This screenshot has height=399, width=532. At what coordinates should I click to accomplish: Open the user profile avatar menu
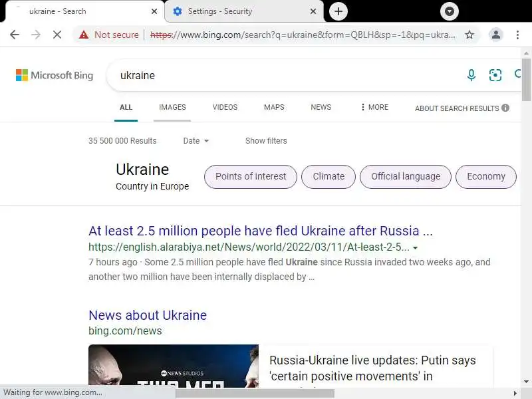(495, 35)
